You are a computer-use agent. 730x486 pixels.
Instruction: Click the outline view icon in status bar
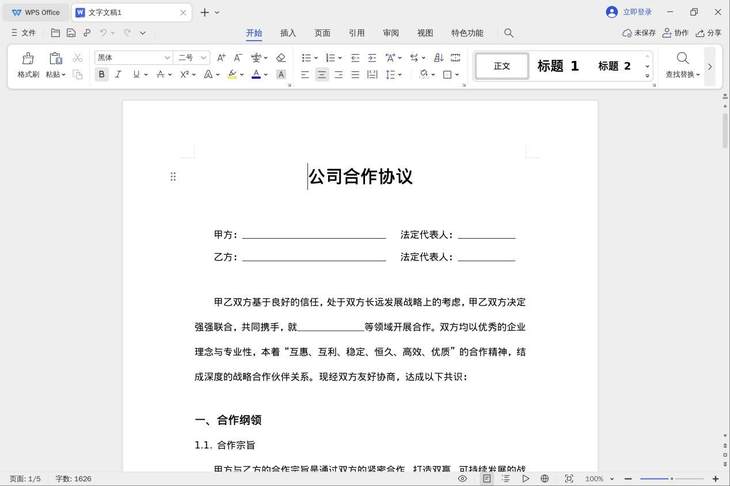[x=506, y=479]
